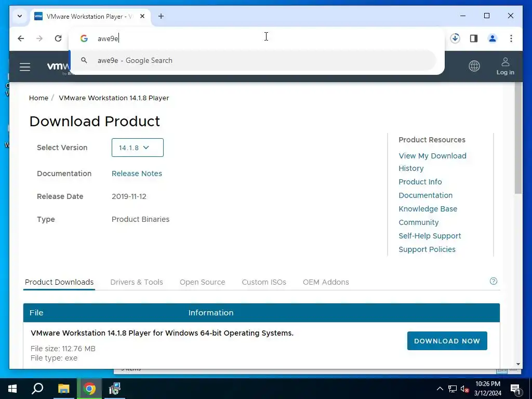Click the 2019-11-12 release date text
Viewport: 532px width, 399px height.
click(129, 196)
